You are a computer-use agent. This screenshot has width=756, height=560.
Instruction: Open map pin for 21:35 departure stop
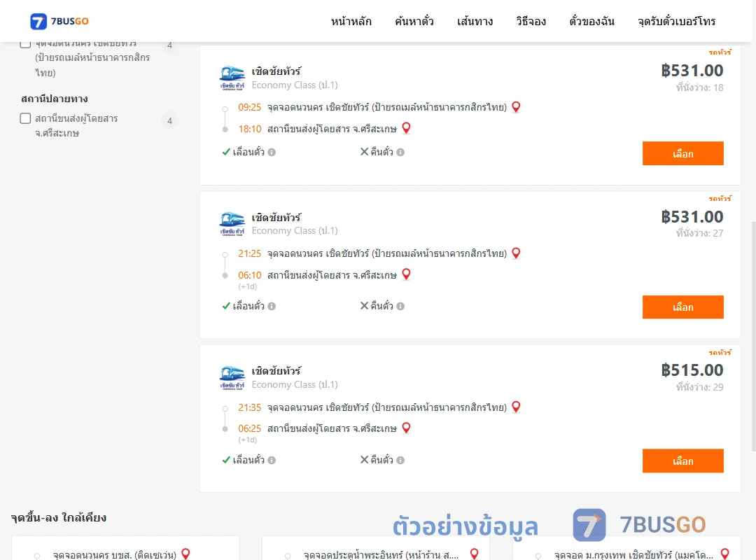click(x=516, y=407)
